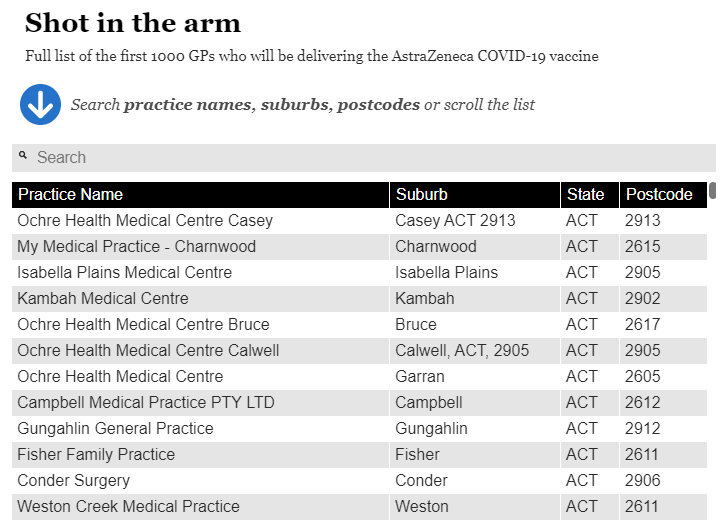Select Ochre Health Medical Centre Casey row

tap(359, 221)
